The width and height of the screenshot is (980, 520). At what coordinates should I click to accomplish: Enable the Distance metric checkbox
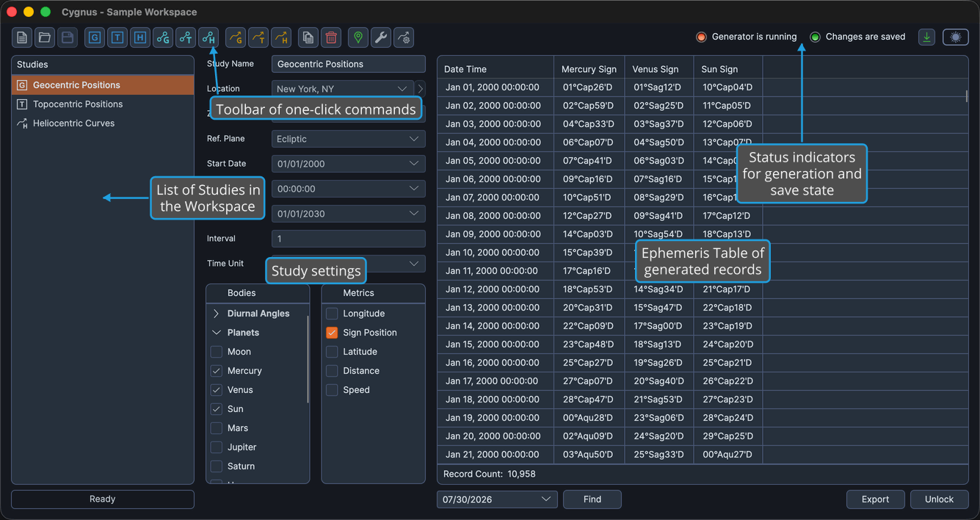click(x=332, y=371)
